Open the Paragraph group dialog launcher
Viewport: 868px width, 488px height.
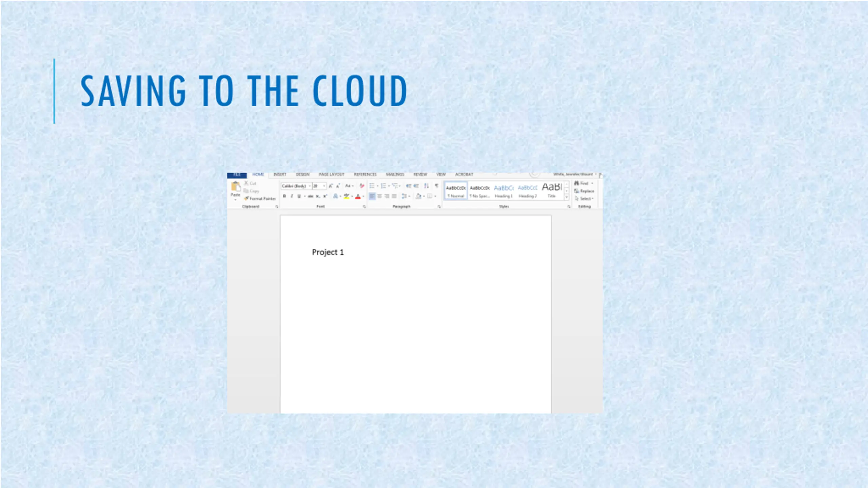439,206
